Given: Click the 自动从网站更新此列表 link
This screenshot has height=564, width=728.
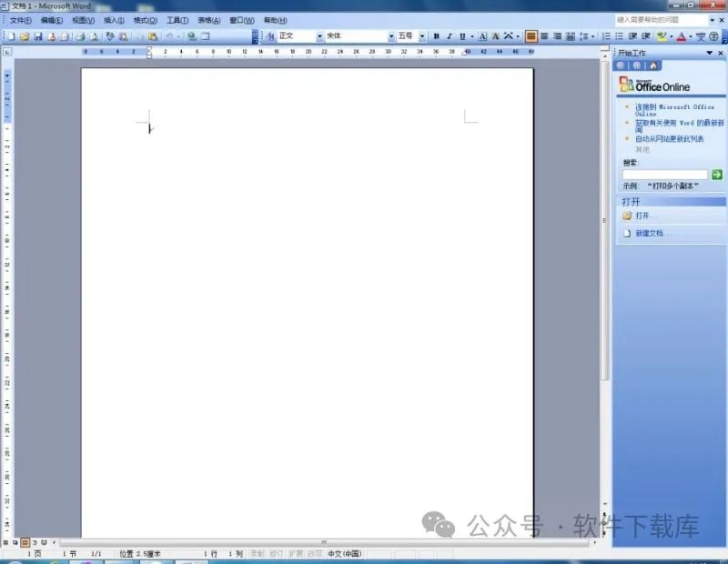Looking at the screenshot, I should tap(669, 139).
